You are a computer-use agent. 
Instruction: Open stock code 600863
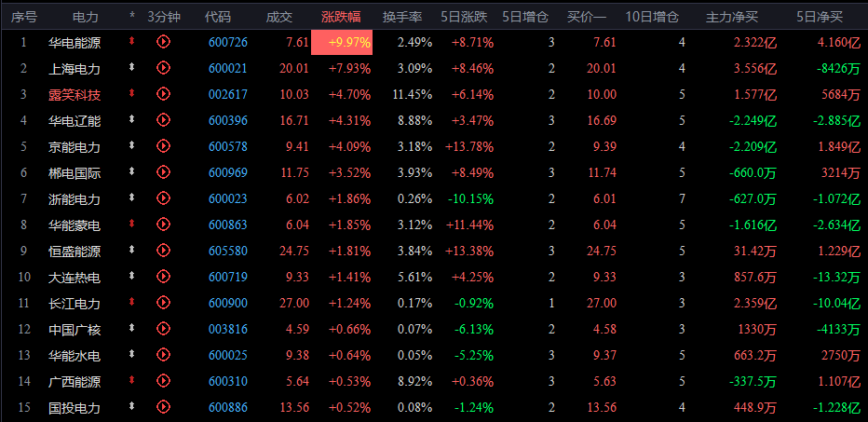[228, 225]
